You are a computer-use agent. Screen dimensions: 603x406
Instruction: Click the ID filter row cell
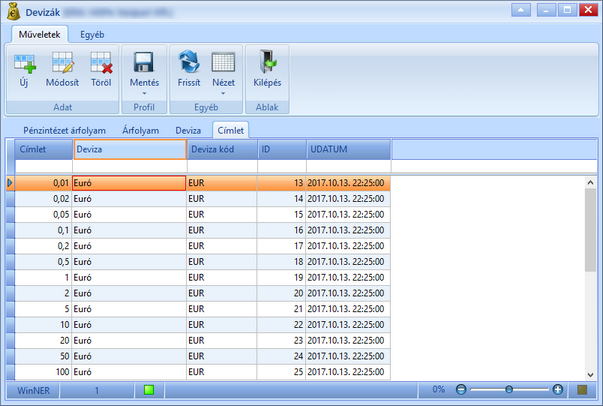pos(282,166)
